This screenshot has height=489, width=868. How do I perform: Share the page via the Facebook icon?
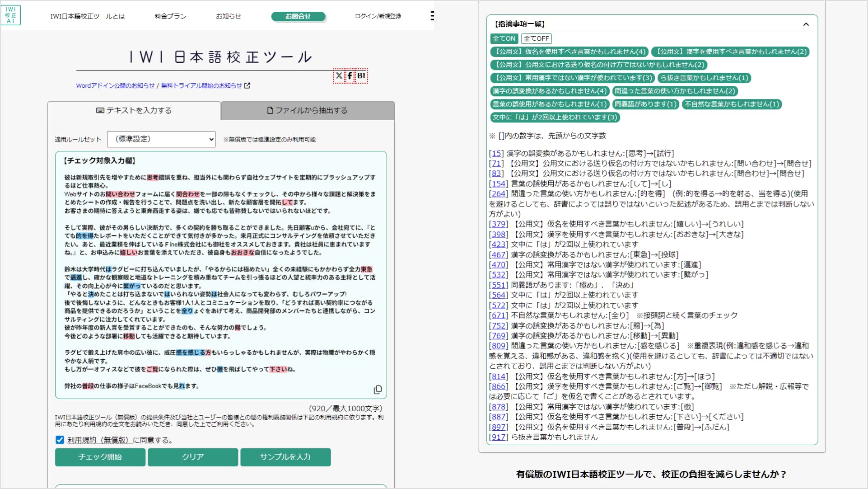coord(350,76)
